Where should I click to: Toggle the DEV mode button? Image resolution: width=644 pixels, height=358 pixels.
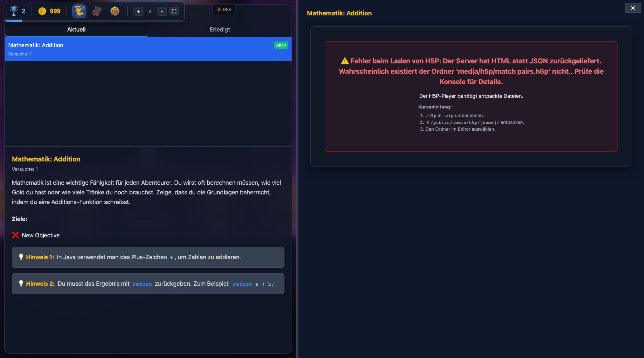[x=224, y=10]
